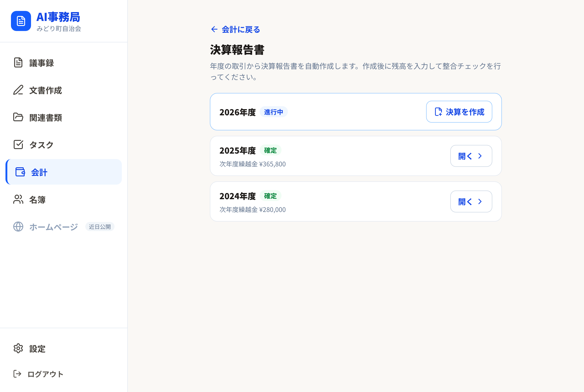584x392 pixels.
Task: Click the AI事務局 blue document logo
Action: click(x=21, y=21)
